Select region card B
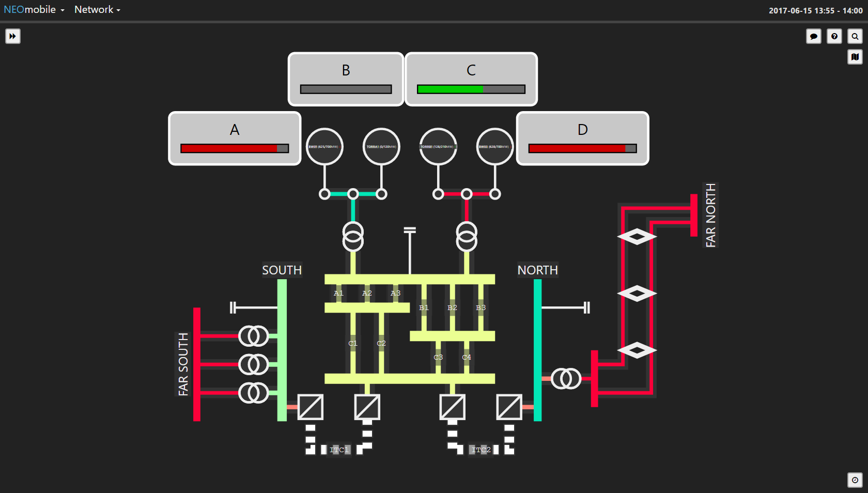868x493 pixels. [x=345, y=79]
